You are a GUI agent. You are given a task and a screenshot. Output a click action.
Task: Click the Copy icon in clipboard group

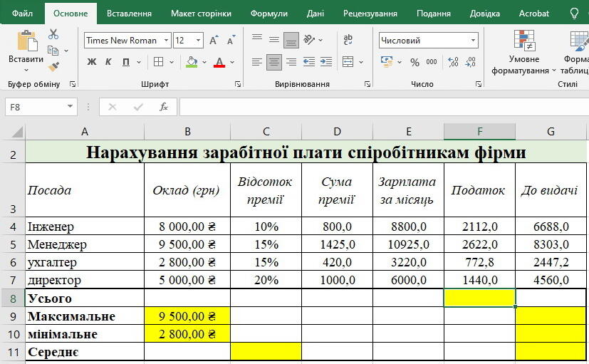point(53,51)
